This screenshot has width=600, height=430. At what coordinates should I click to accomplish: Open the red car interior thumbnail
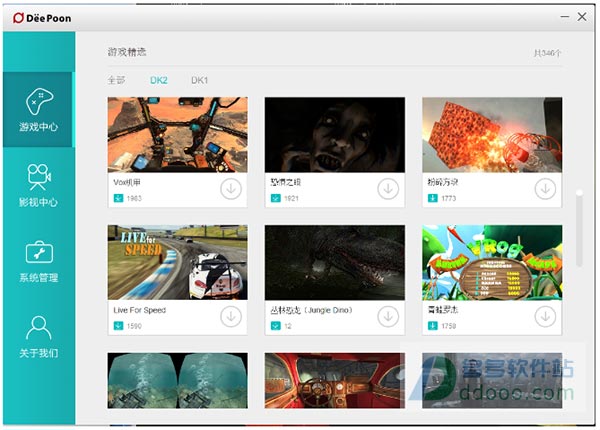(x=335, y=380)
